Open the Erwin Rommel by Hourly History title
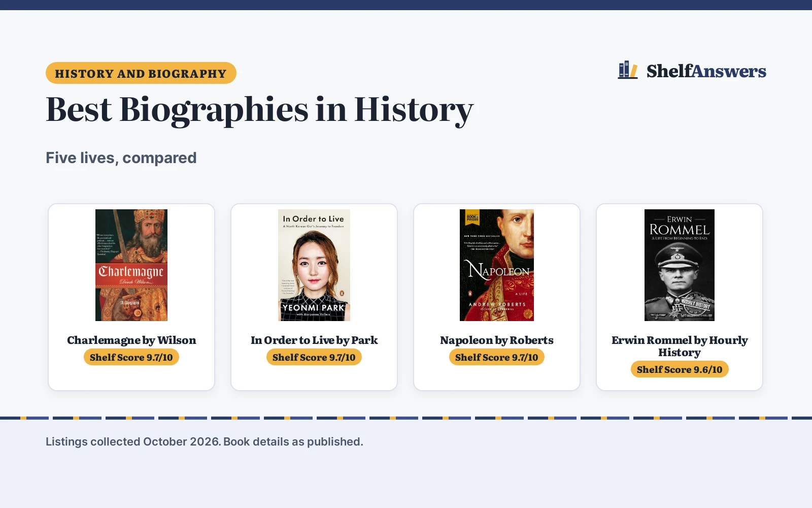 tap(680, 346)
